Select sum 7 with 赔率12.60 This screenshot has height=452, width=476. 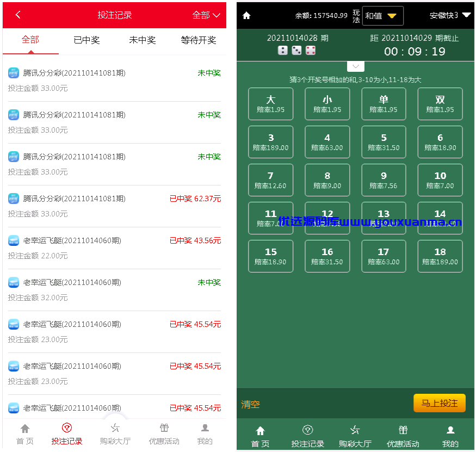[x=270, y=180]
